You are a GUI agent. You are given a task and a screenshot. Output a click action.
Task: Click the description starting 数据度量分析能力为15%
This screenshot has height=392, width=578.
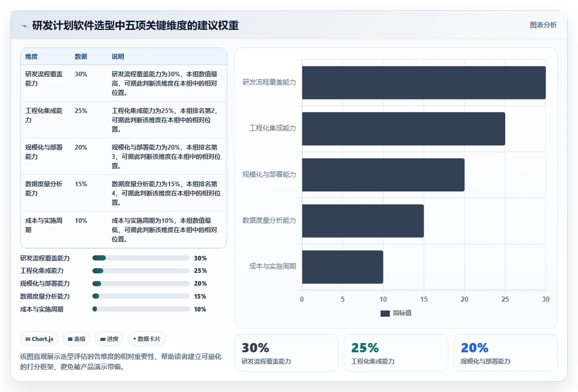click(x=166, y=193)
